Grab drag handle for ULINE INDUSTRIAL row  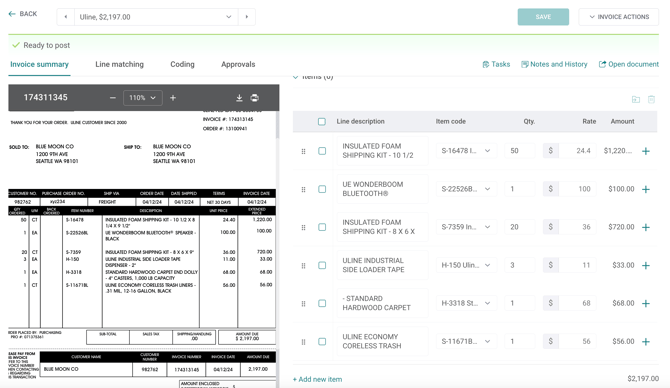(x=303, y=265)
